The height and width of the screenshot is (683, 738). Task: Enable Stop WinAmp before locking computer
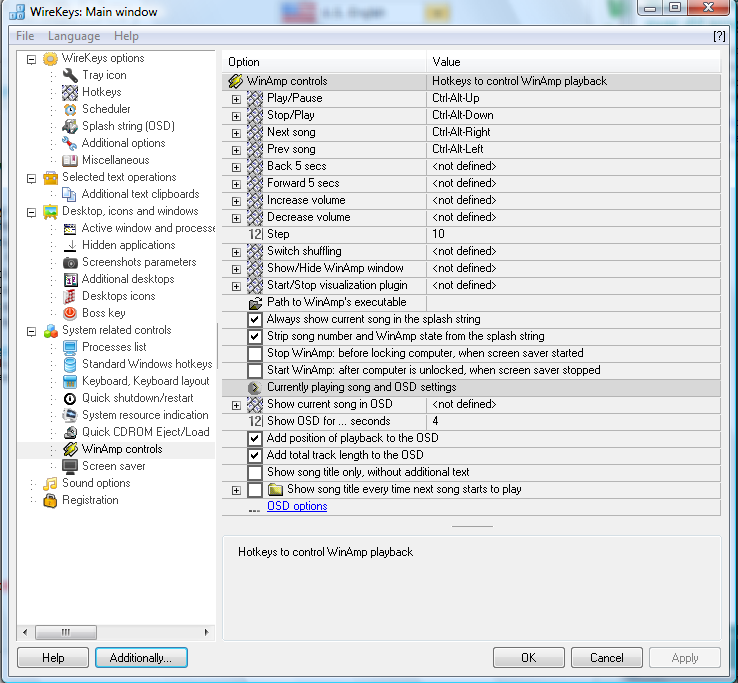click(255, 353)
